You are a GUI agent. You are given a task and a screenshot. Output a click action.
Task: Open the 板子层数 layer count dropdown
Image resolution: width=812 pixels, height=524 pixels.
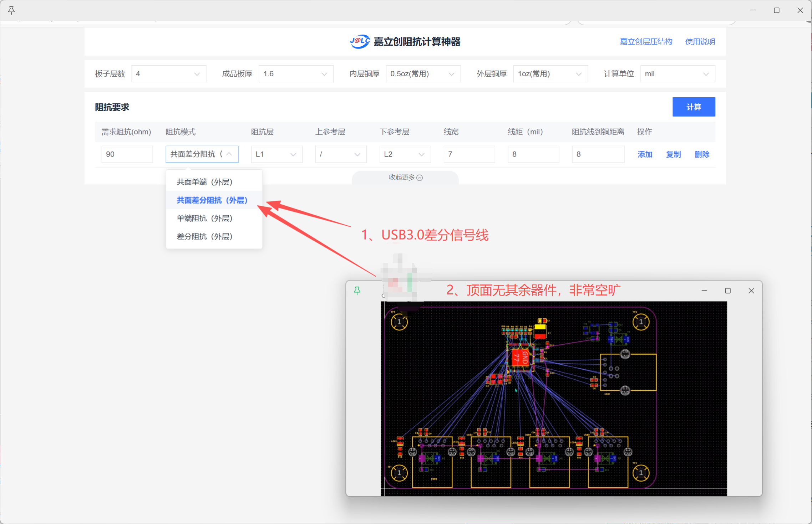pyautogui.click(x=168, y=74)
